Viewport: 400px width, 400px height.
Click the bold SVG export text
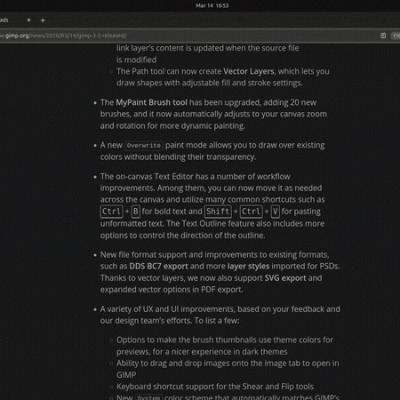pyautogui.click(x=285, y=278)
